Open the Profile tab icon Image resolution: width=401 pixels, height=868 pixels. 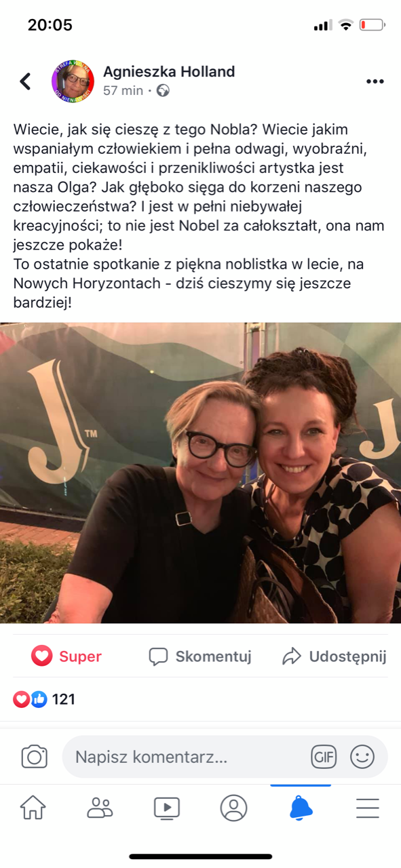tap(233, 808)
